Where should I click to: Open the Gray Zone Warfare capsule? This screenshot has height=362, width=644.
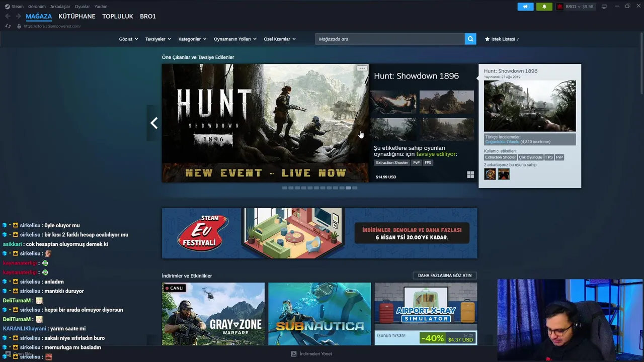tap(213, 314)
